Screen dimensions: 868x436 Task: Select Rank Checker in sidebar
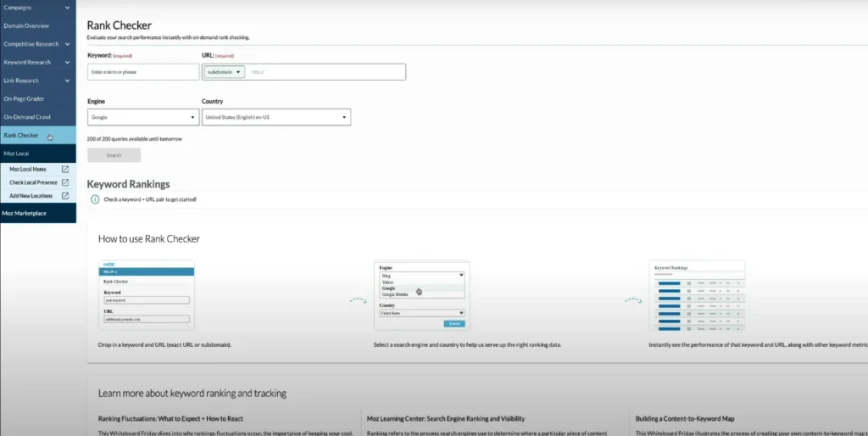pos(37,135)
